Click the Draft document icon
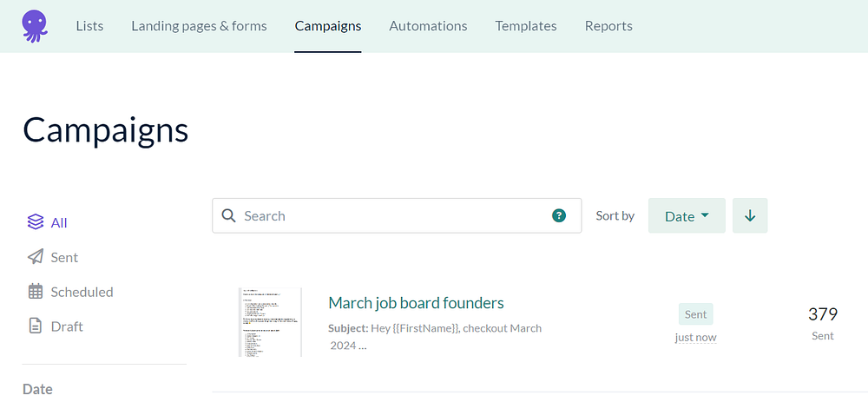The height and width of the screenshot is (402, 868). [36, 326]
